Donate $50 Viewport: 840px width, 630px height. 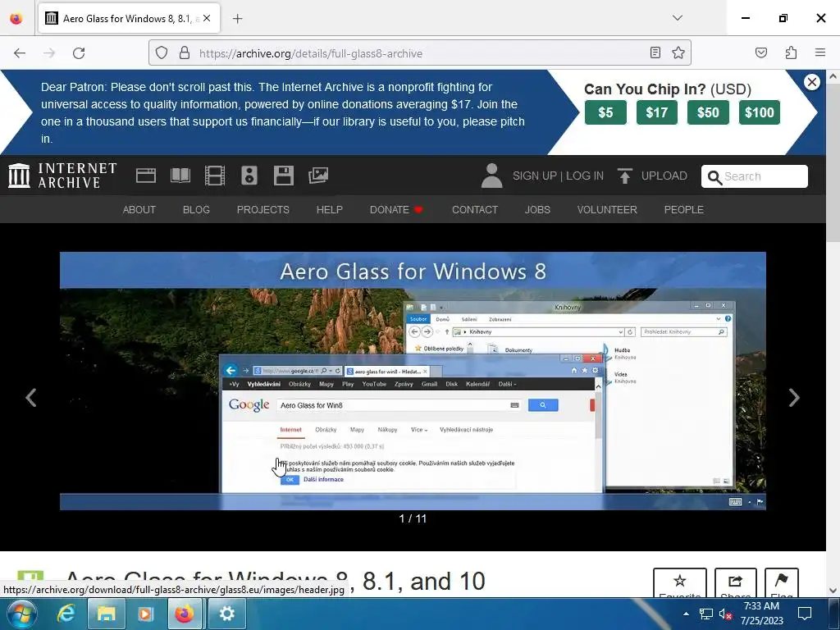[x=708, y=112]
